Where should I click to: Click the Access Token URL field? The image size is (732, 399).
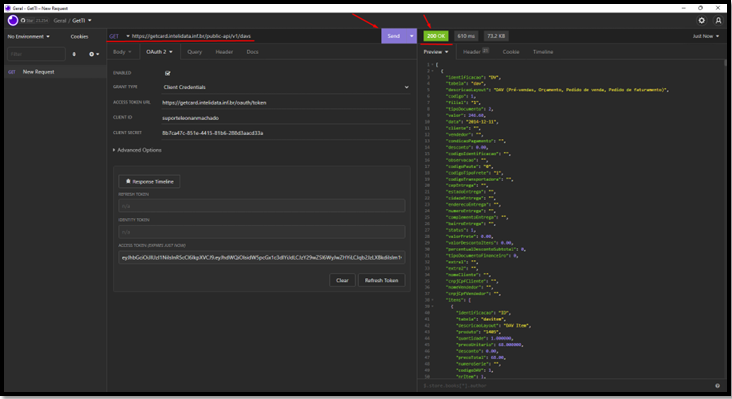tap(286, 103)
